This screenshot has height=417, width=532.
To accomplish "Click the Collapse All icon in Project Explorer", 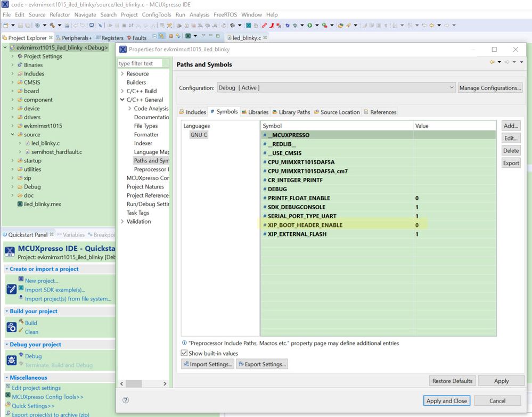I will [x=155, y=36].
